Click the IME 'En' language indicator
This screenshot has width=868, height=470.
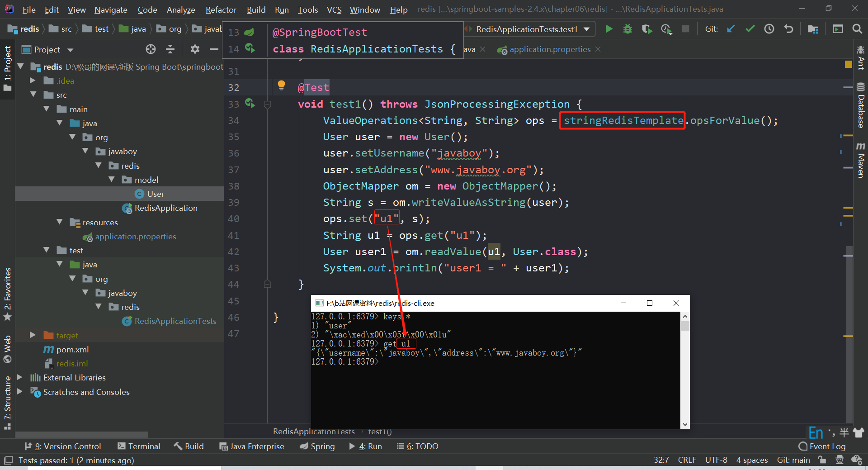point(816,433)
